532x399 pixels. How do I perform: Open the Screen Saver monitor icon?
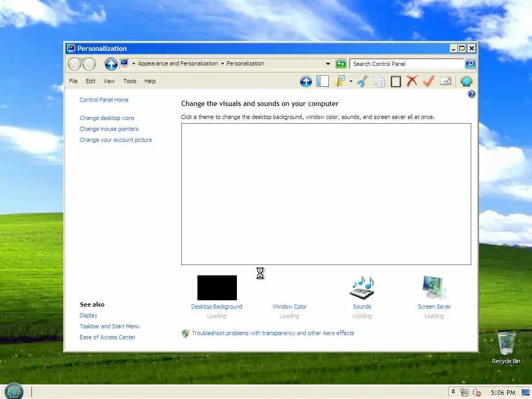pyautogui.click(x=434, y=287)
